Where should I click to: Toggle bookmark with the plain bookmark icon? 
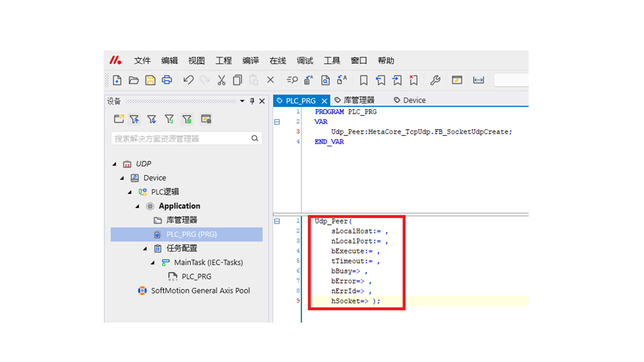click(x=364, y=80)
